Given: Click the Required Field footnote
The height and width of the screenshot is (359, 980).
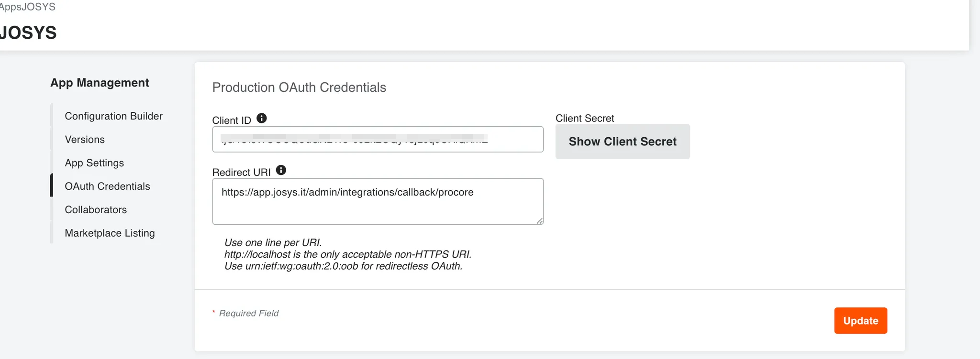Looking at the screenshot, I should click(248, 313).
